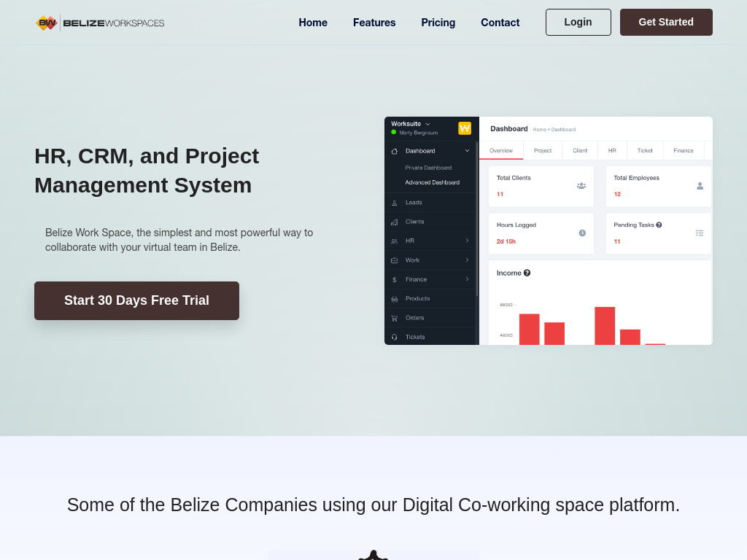Go to the Features nav link
The width and height of the screenshot is (747, 560).
[x=374, y=23]
